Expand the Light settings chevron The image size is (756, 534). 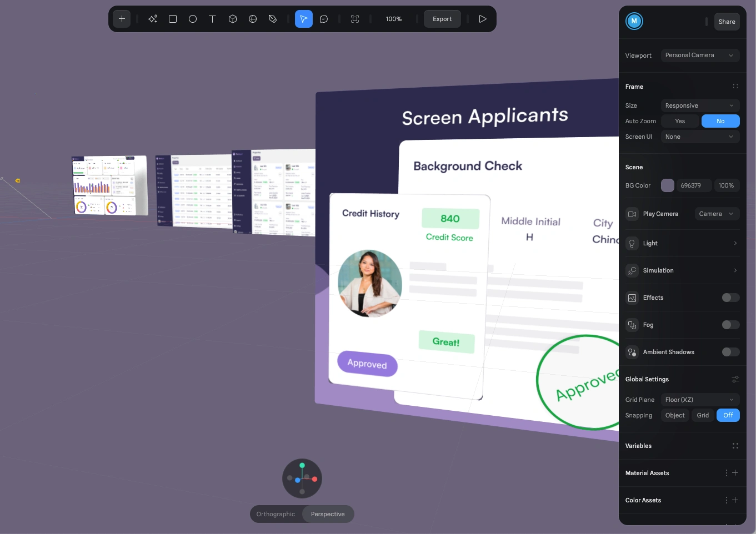click(735, 243)
